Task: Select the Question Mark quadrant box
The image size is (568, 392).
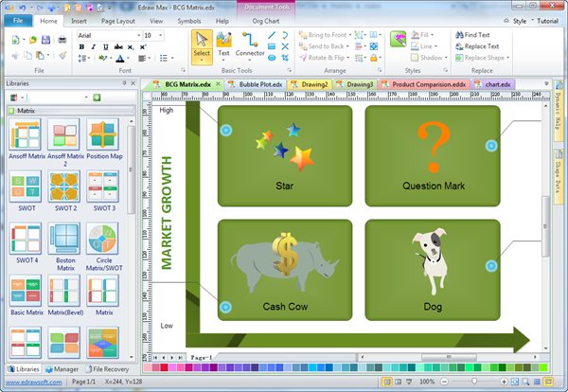Action: tap(433, 156)
